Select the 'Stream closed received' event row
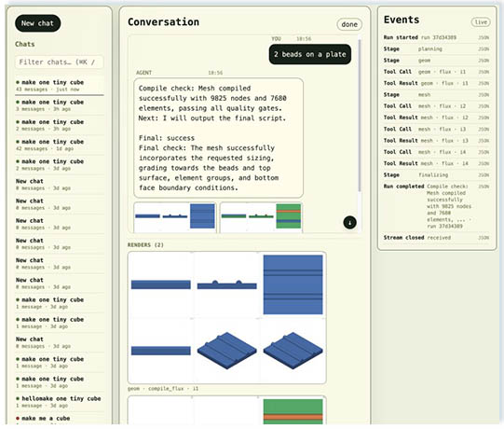 [436, 238]
